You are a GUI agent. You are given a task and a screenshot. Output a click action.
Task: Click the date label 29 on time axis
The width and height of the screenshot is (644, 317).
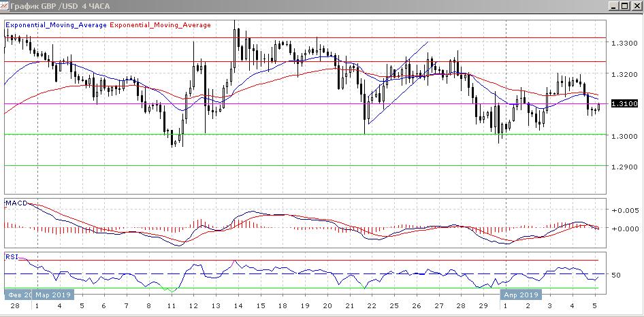coord(482,307)
